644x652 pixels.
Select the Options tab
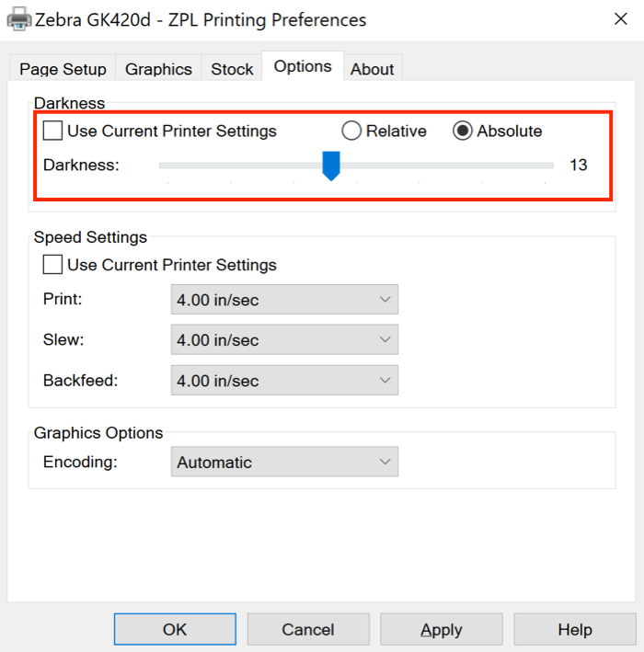[x=303, y=67]
